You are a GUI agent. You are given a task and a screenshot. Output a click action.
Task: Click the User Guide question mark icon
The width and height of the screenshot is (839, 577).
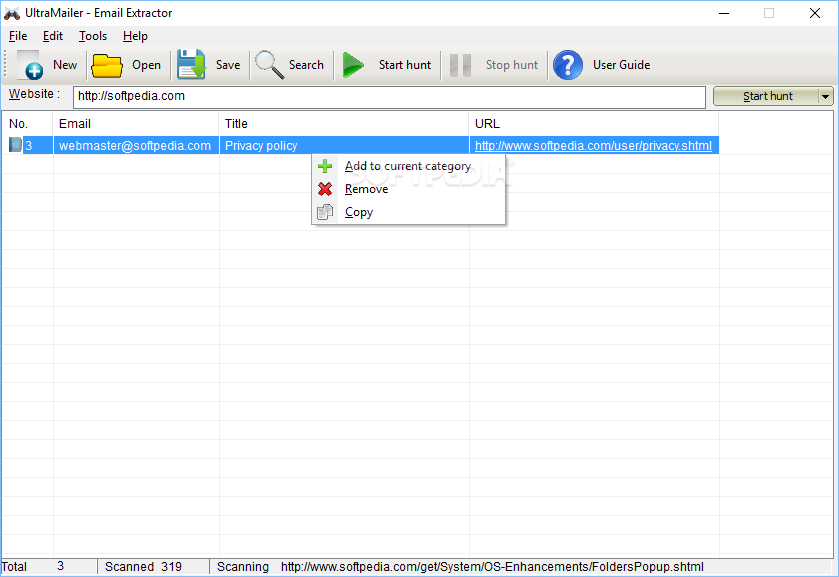pyautogui.click(x=568, y=65)
